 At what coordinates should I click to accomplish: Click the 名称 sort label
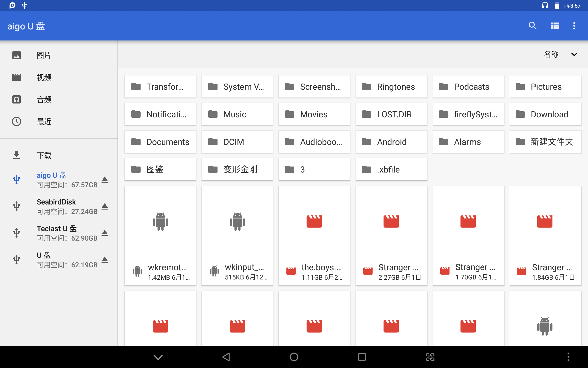point(551,54)
